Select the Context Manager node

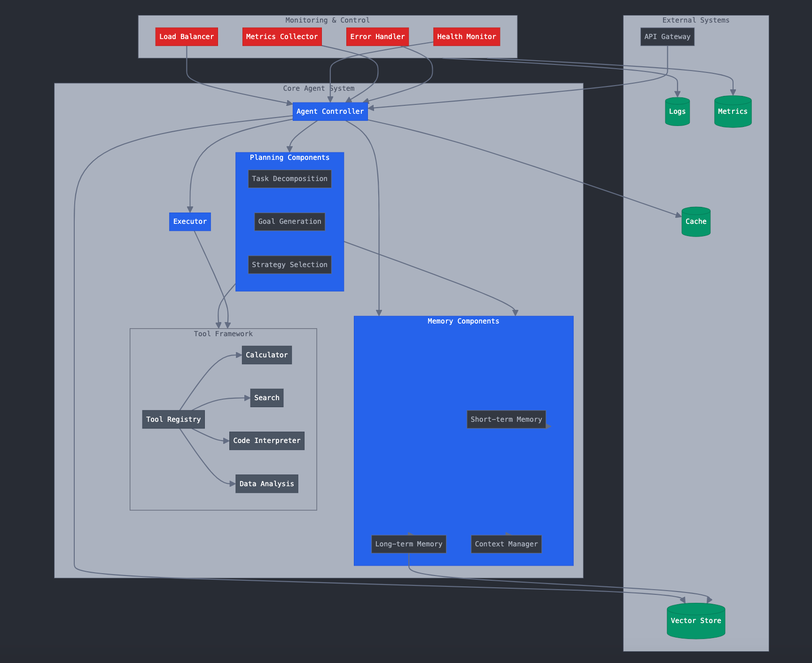506,544
